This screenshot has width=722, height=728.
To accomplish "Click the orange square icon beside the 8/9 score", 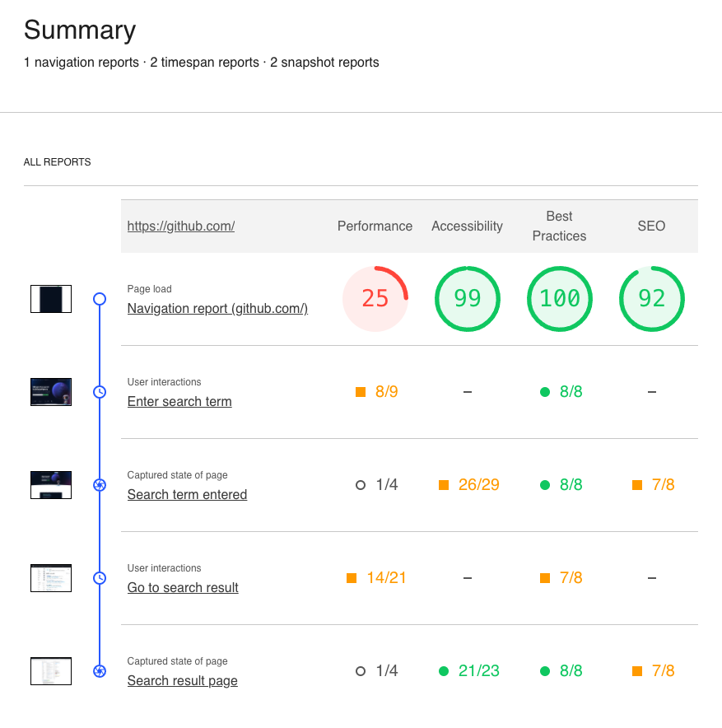I will tap(360, 392).
